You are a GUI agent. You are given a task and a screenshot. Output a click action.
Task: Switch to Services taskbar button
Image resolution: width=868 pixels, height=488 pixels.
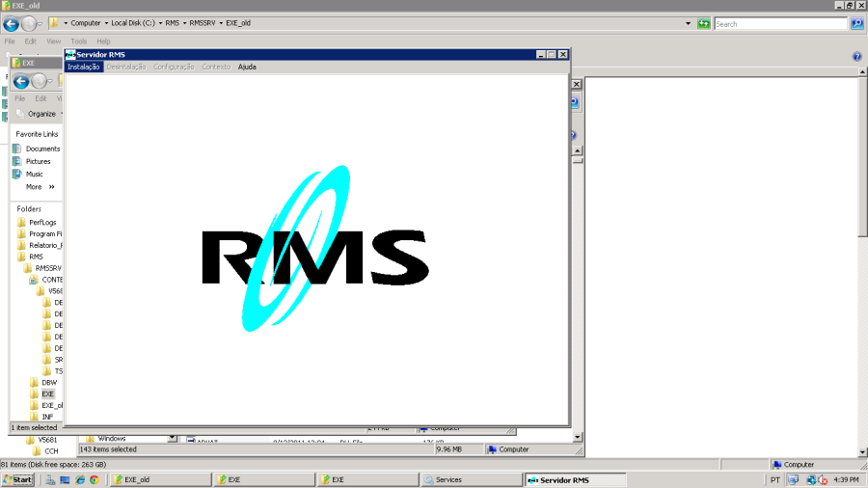472,479
